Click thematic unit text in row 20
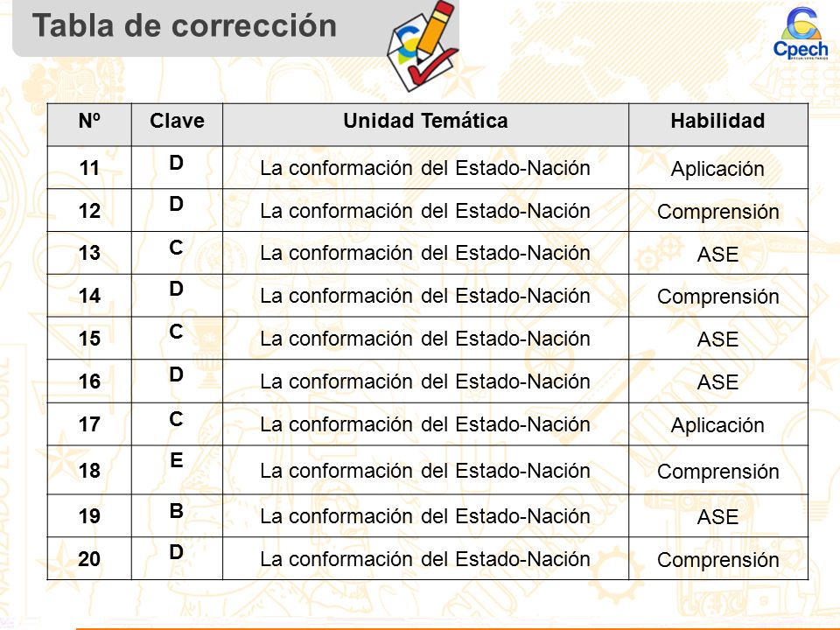The width and height of the screenshot is (840, 630). [425, 559]
